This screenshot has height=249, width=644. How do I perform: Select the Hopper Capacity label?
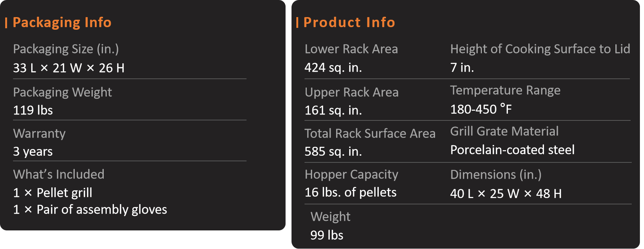tap(351, 174)
